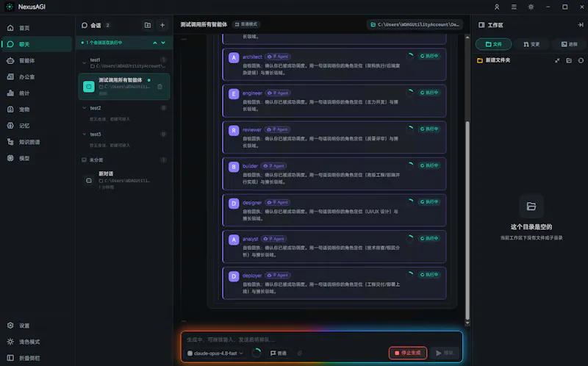Open the 宠物 pet section
Viewport: 588px width, 366px height.
pos(36,110)
